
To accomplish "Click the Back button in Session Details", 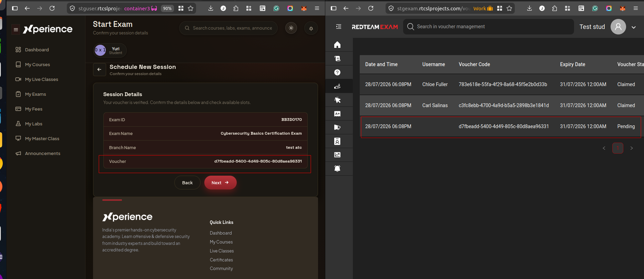I will click(187, 183).
